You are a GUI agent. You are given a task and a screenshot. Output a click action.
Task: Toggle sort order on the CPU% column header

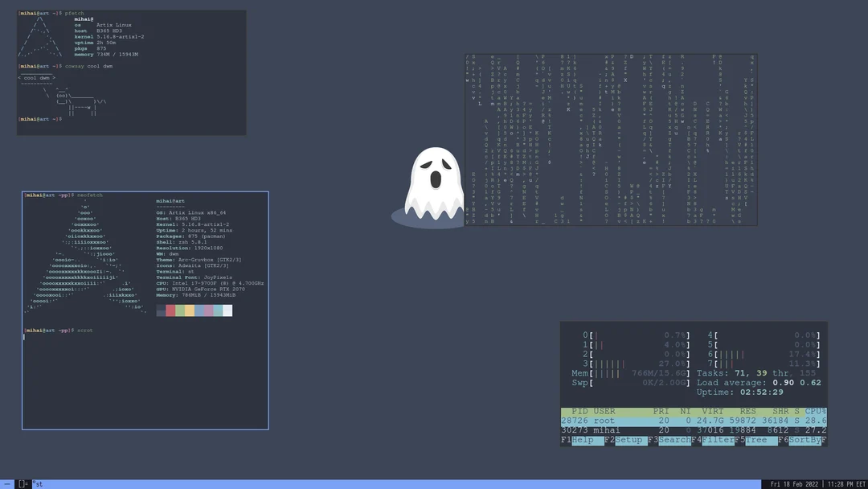coord(815,410)
